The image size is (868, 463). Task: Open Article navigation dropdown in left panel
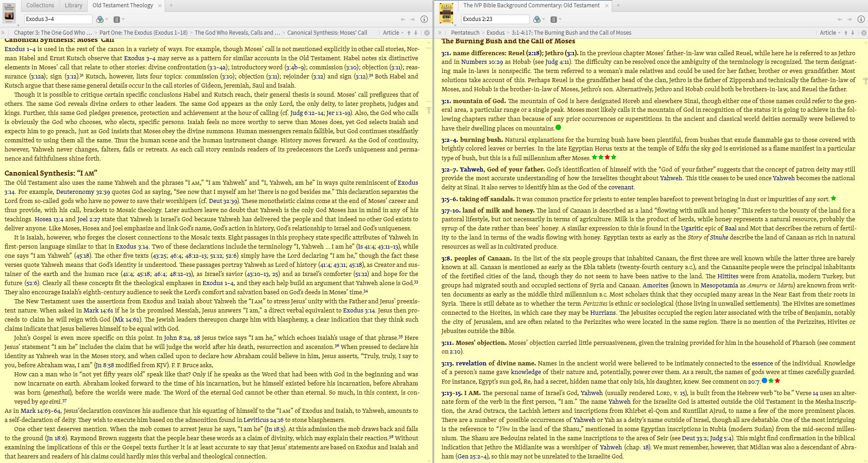(x=393, y=33)
